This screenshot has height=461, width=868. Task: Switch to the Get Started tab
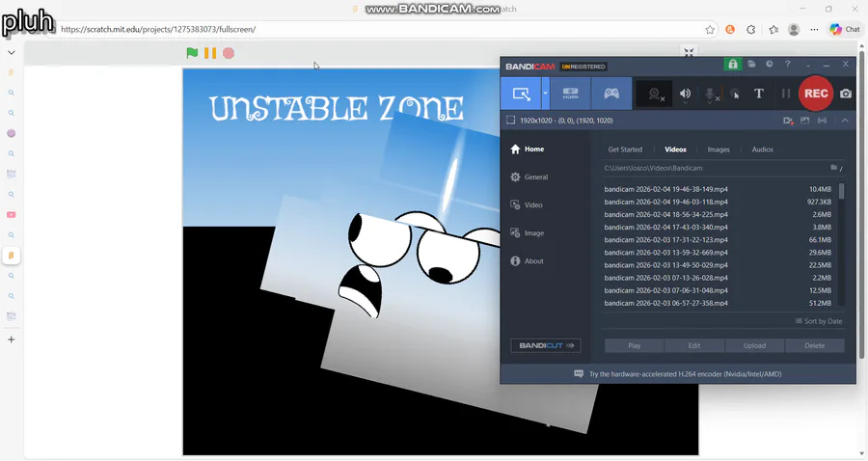click(625, 149)
